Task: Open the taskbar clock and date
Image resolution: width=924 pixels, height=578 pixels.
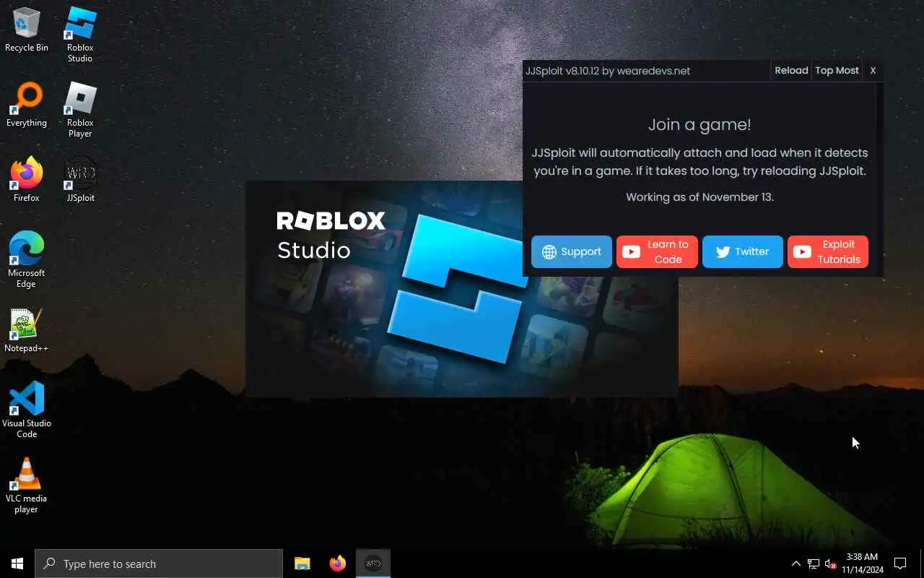Action: (x=862, y=564)
